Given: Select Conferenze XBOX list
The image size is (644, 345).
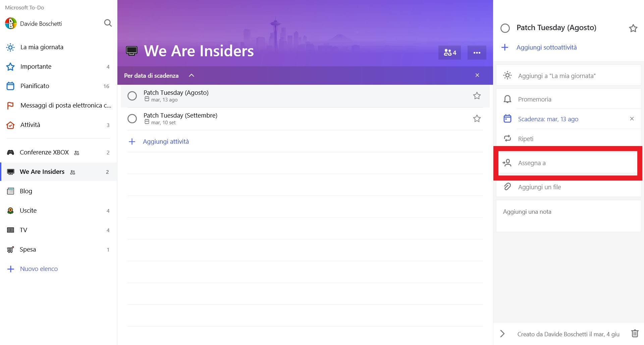Looking at the screenshot, I should point(58,152).
